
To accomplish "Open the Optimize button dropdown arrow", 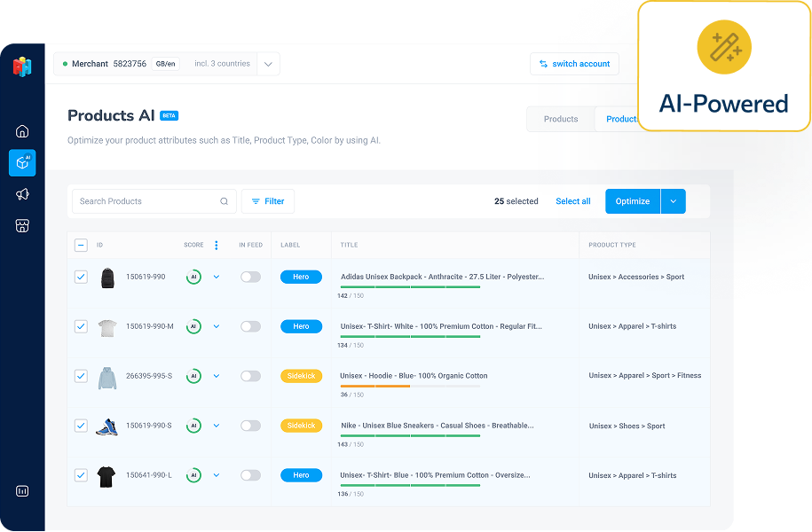I will [x=674, y=201].
